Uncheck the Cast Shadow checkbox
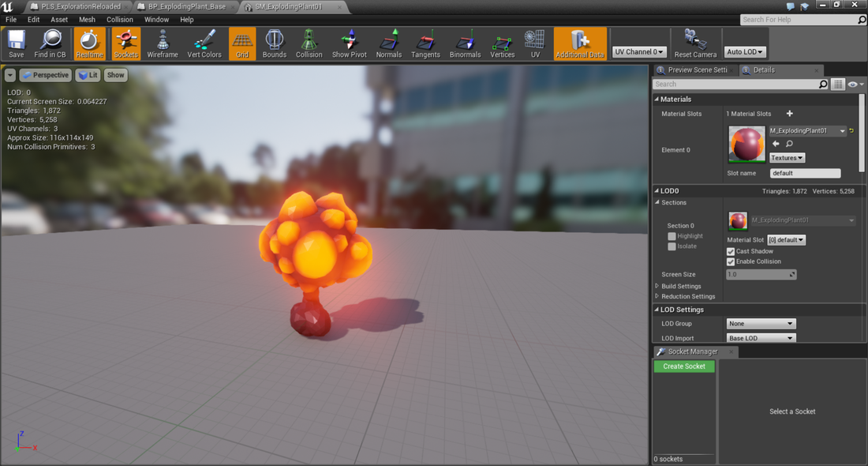Viewport: 868px width, 466px height. [x=731, y=251]
